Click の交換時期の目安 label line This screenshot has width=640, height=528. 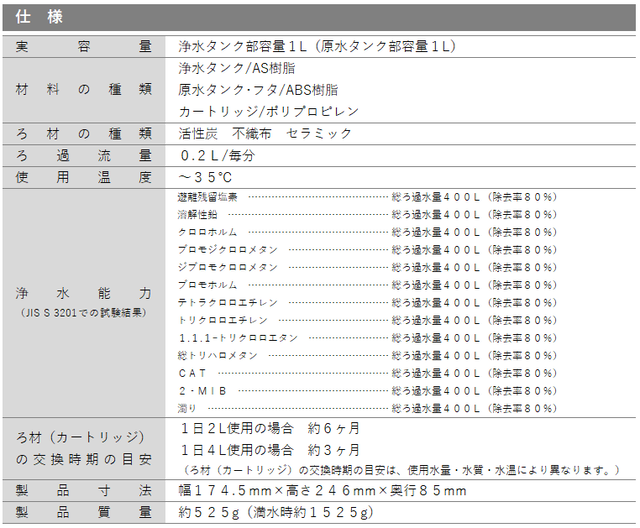84,459
